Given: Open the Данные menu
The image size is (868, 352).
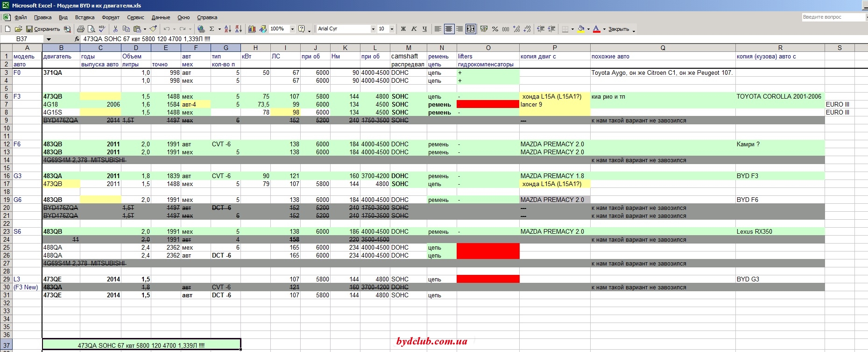Looking at the screenshot, I should [161, 17].
